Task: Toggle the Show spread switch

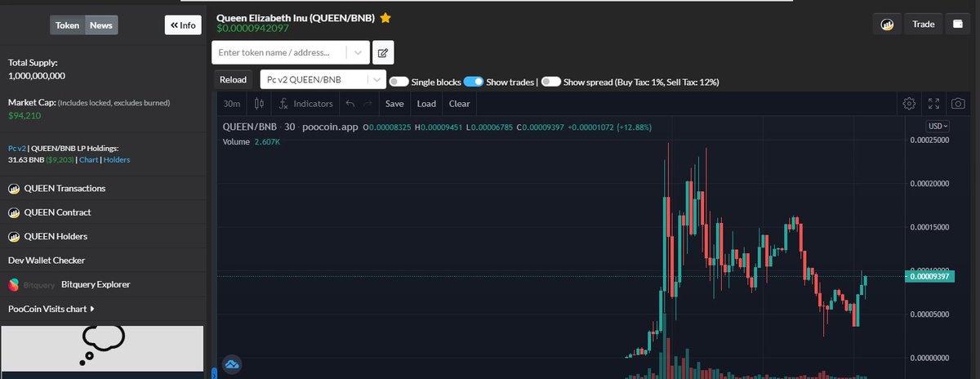Action: [x=550, y=82]
